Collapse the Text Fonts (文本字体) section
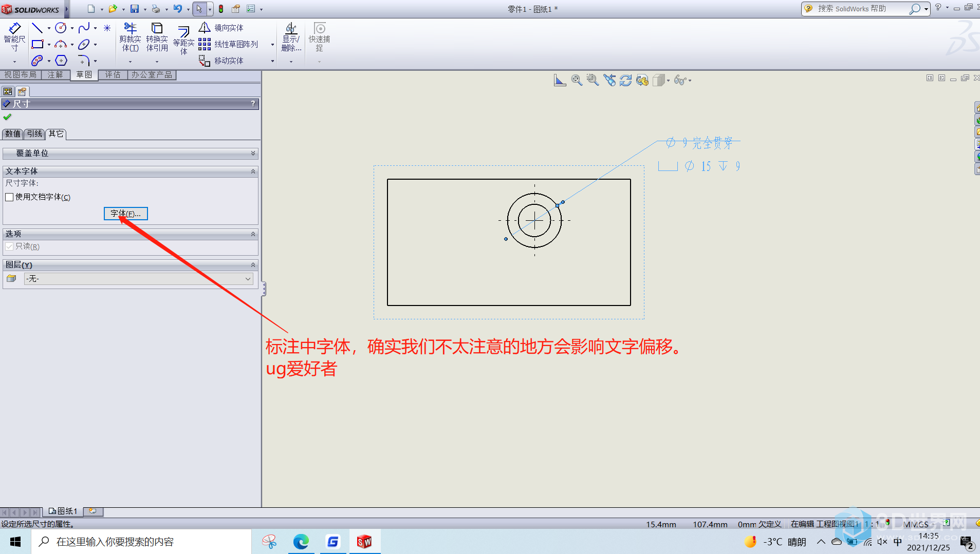 click(x=253, y=171)
